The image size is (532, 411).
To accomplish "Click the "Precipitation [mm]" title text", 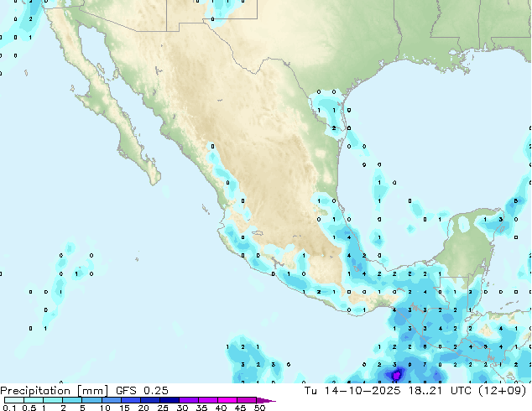I will (55, 391).
